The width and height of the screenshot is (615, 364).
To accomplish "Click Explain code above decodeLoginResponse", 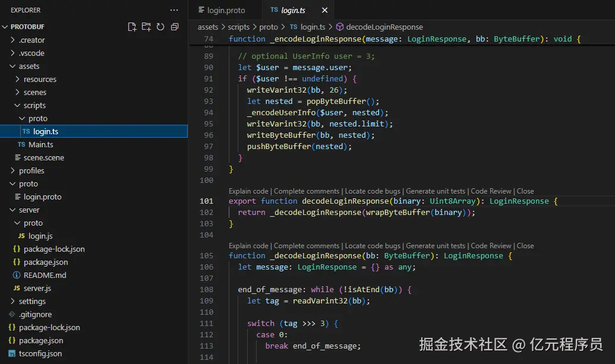I will pyautogui.click(x=249, y=191).
